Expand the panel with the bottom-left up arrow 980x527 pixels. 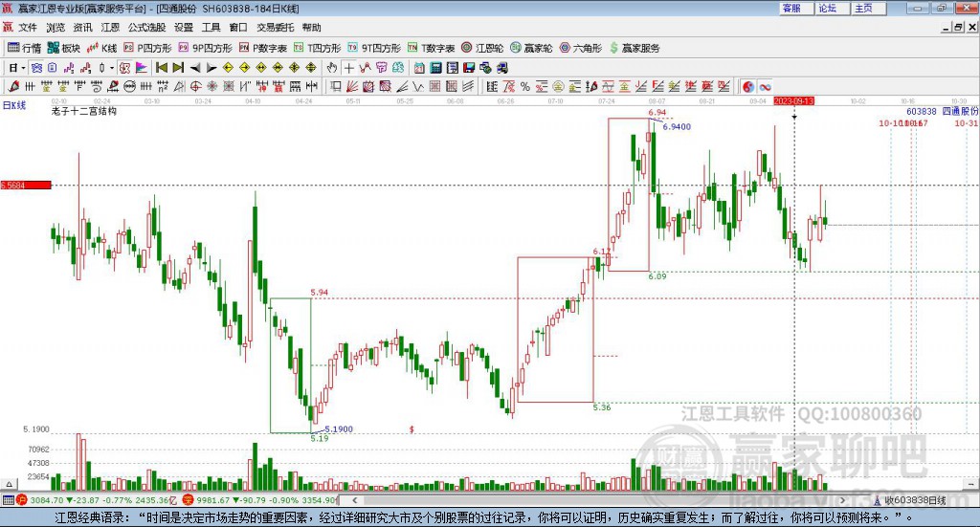pos(9,484)
